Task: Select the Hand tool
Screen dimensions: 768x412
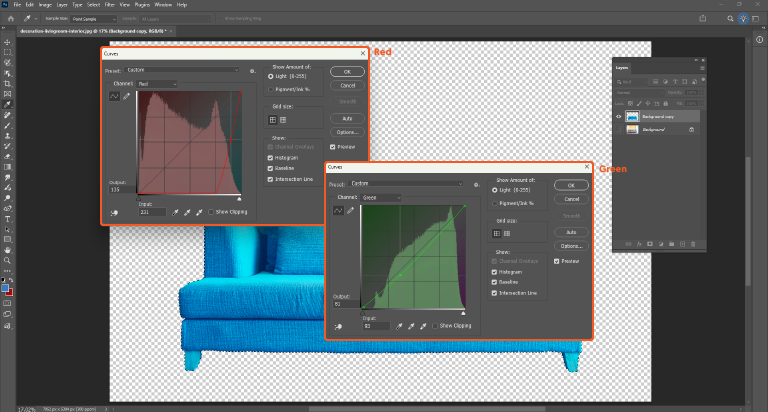Action: pyautogui.click(x=7, y=250)
